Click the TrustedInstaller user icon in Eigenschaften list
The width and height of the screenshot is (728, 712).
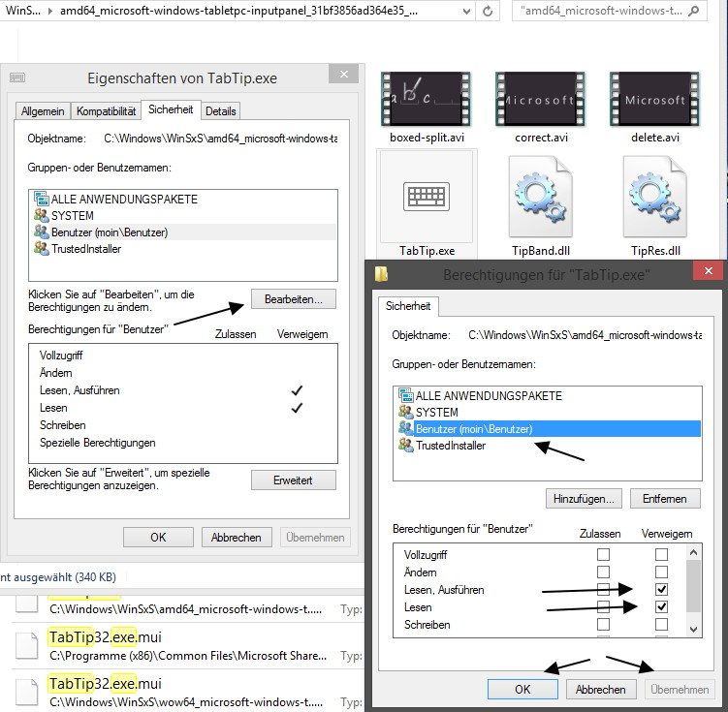pos(42,249)
